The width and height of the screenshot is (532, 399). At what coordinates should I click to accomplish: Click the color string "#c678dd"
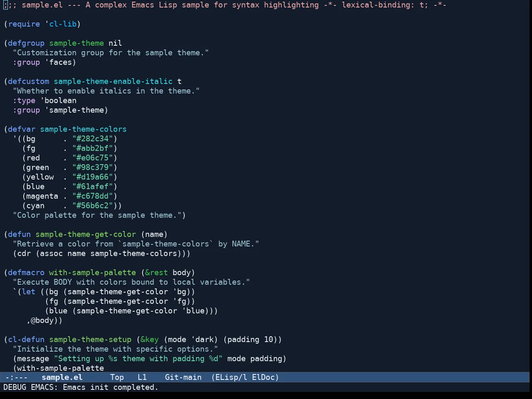tap(93, 196)
